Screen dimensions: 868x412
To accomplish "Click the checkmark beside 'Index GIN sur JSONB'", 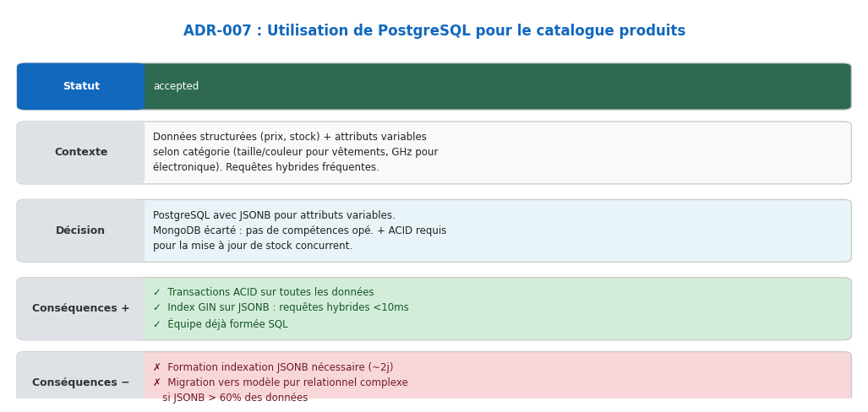I will click(x=157, y=308).
